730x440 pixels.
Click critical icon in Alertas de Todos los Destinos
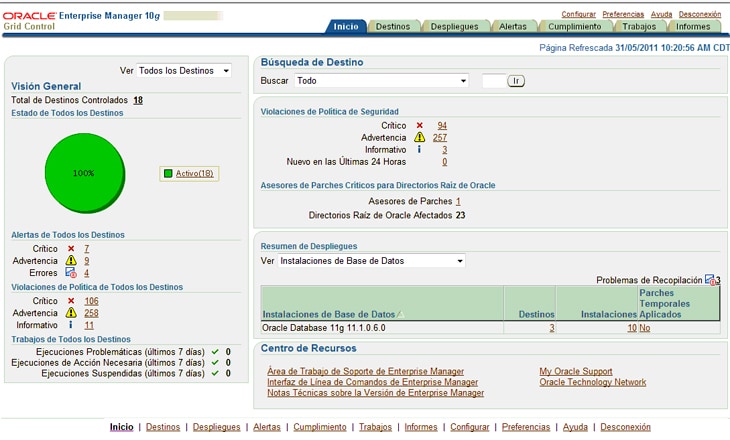tap(71, 249)
